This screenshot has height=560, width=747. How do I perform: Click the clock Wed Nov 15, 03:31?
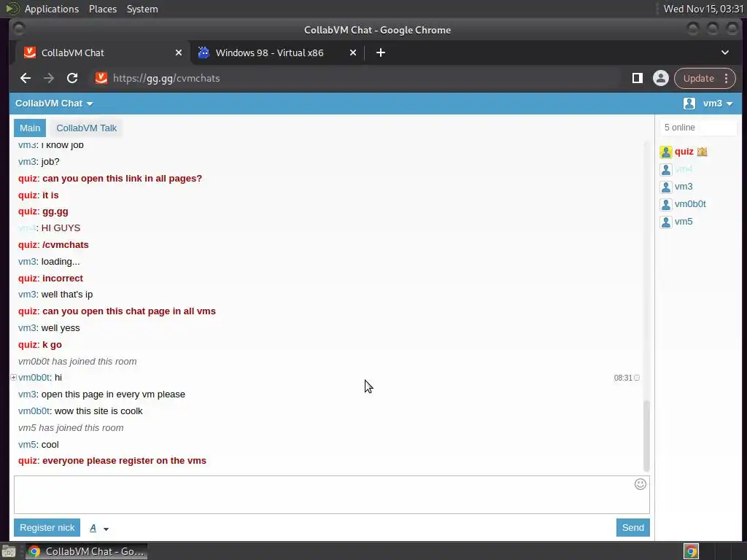(x=703, y=9)
